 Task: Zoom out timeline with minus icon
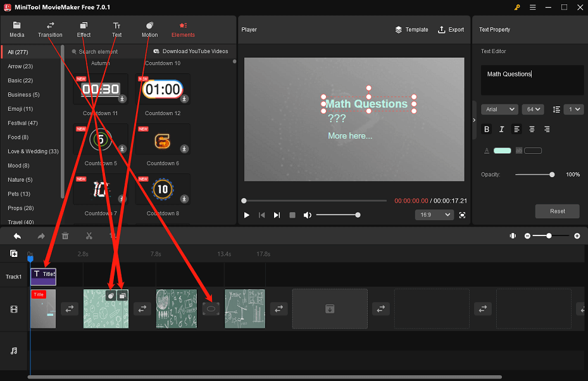[x=527, y=236]
